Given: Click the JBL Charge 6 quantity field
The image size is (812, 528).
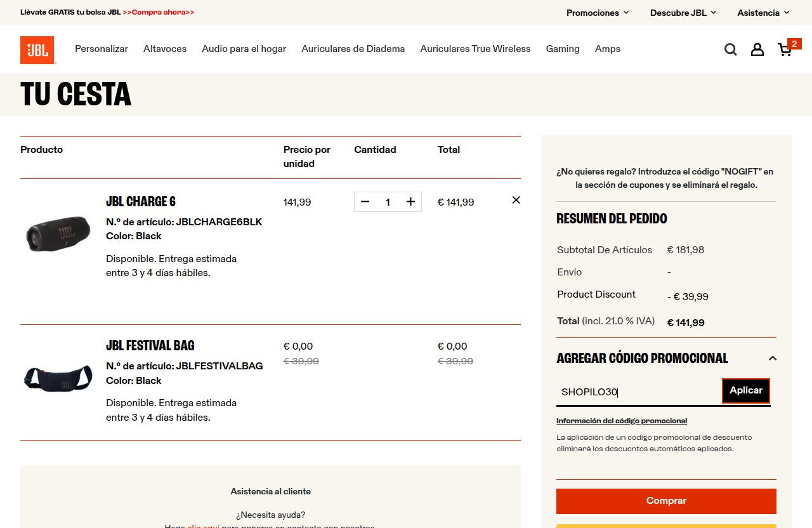Looking at the screenshot, I should coord(388,202).
